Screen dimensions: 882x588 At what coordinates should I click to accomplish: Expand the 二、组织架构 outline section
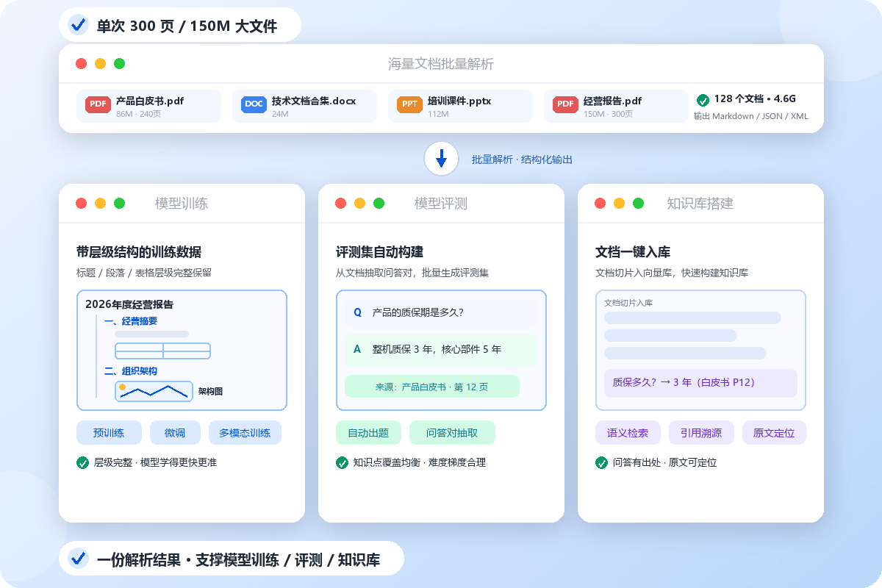131,371
